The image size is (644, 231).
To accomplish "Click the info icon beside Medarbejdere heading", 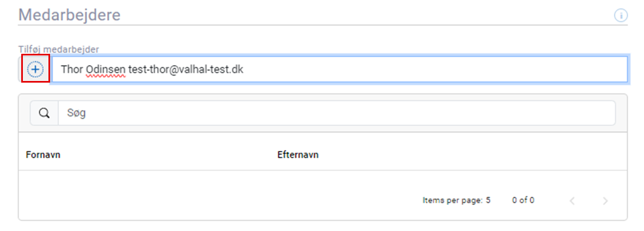I will (x=621, y=15).
